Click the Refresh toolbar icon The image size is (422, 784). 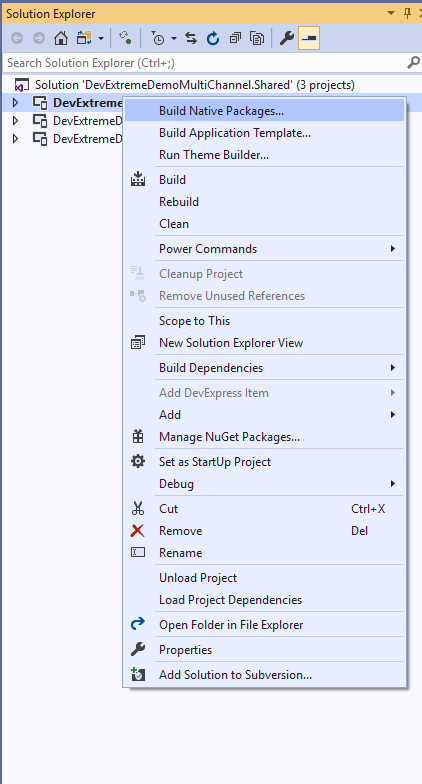tap(213, 38)
